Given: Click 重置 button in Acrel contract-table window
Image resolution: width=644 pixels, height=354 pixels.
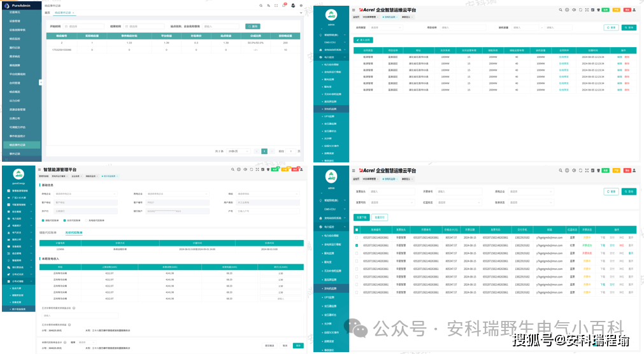Looking at the screenshot, I should point(612,27).
